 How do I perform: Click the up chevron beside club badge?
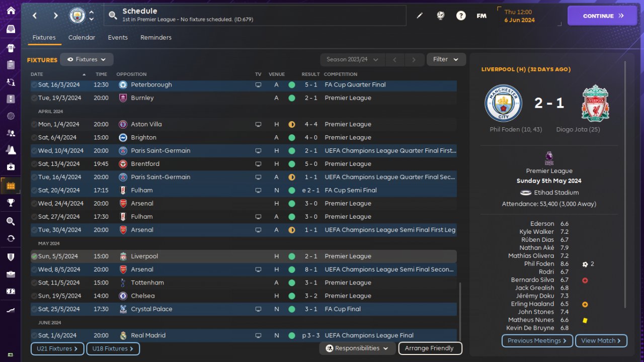[x=91, y=12]
